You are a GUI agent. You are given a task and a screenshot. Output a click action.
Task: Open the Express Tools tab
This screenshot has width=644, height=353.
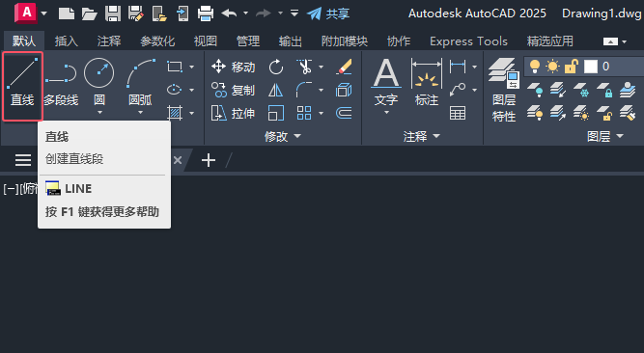[x=468, y=41]
